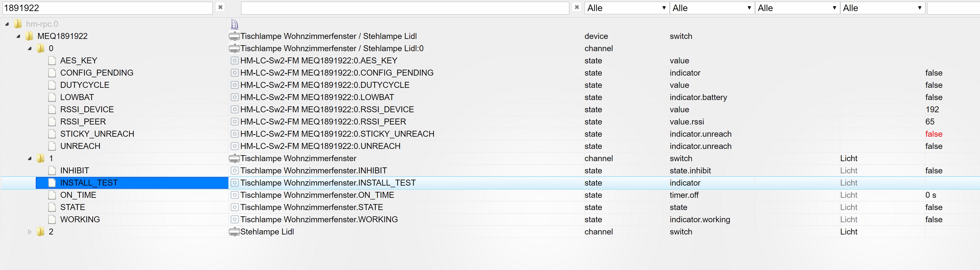Click the ID filter input containing 1891922
The height and width of the screenshot is (270, 980).
[107, 8]
